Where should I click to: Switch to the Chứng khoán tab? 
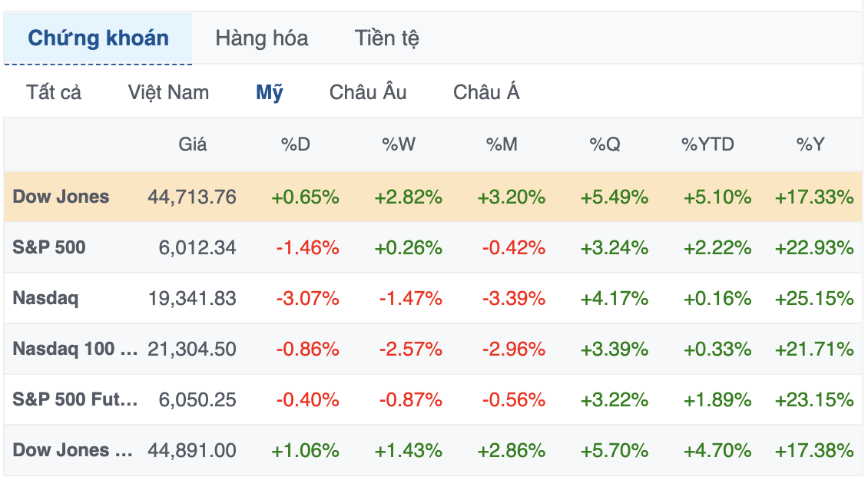tap(98, 38)
